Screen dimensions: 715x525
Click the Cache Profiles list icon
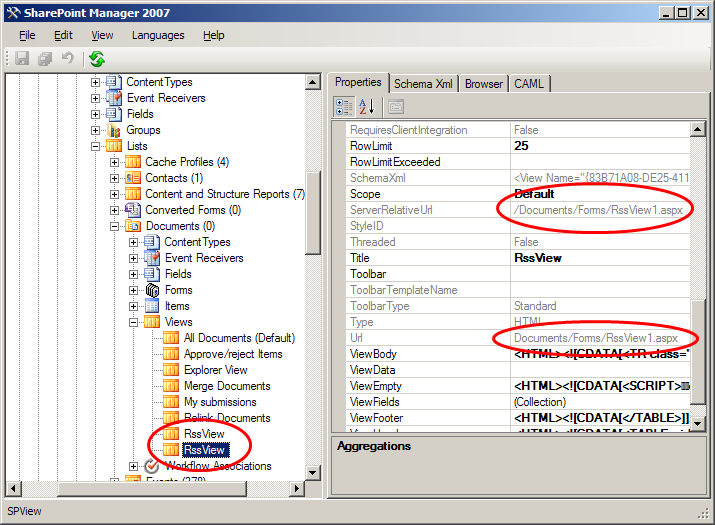point(133,162)
